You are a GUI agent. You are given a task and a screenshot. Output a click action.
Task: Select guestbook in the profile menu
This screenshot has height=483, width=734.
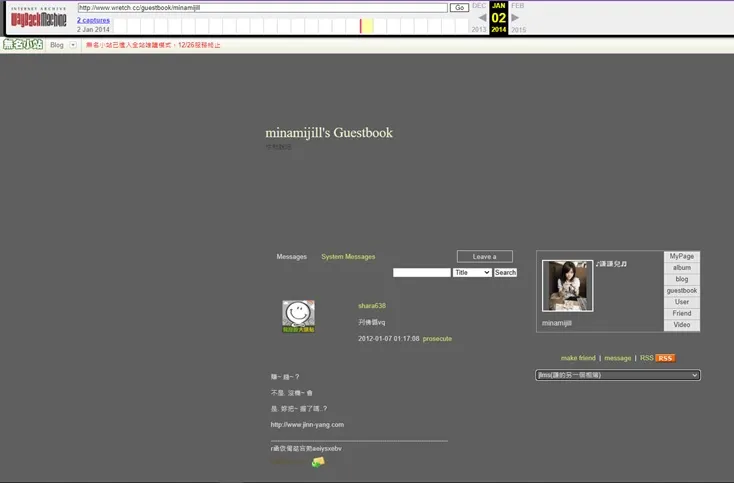tap(682, 291)
